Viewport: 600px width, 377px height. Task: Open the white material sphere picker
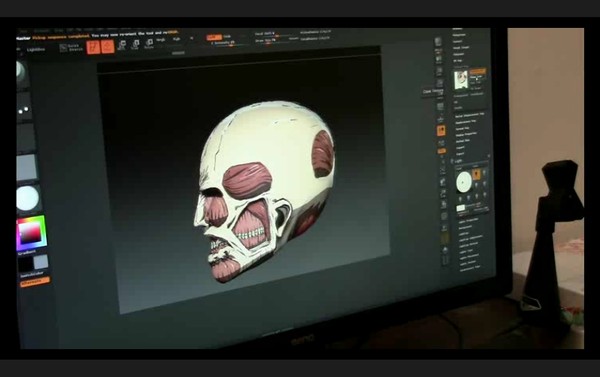click(28, 198)
